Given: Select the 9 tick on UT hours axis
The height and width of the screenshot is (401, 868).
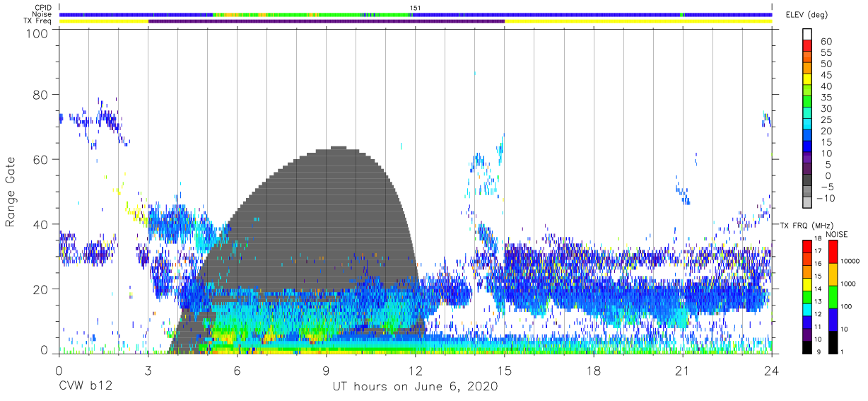Looking at the screenshot, I should 326,370.
